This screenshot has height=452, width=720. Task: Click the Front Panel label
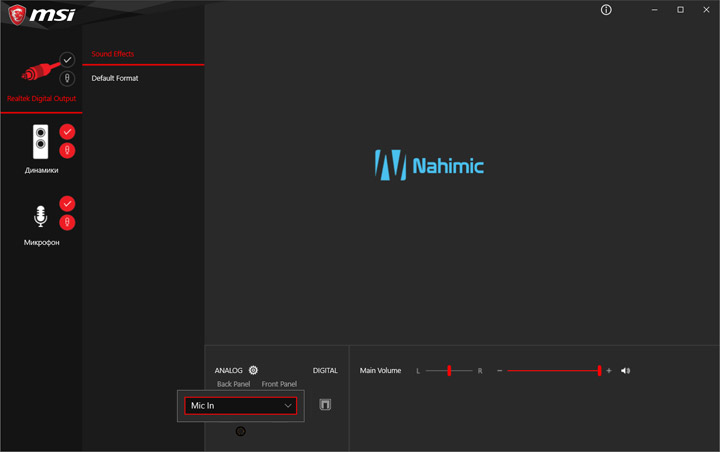(279, 384)
